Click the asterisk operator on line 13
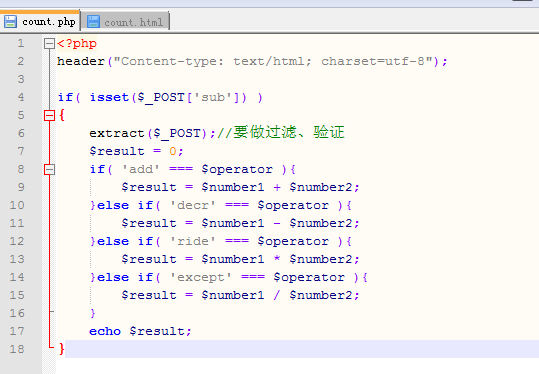This screenshot has height=374, width=539. coord(277,258)
